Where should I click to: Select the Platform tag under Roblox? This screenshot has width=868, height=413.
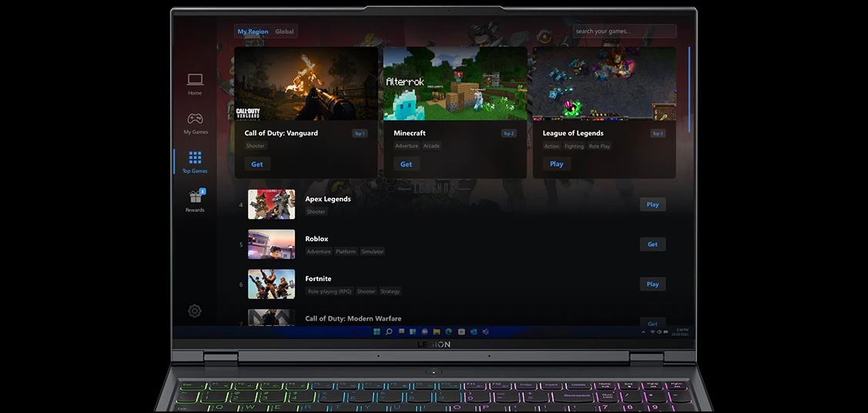pos(346,251)
